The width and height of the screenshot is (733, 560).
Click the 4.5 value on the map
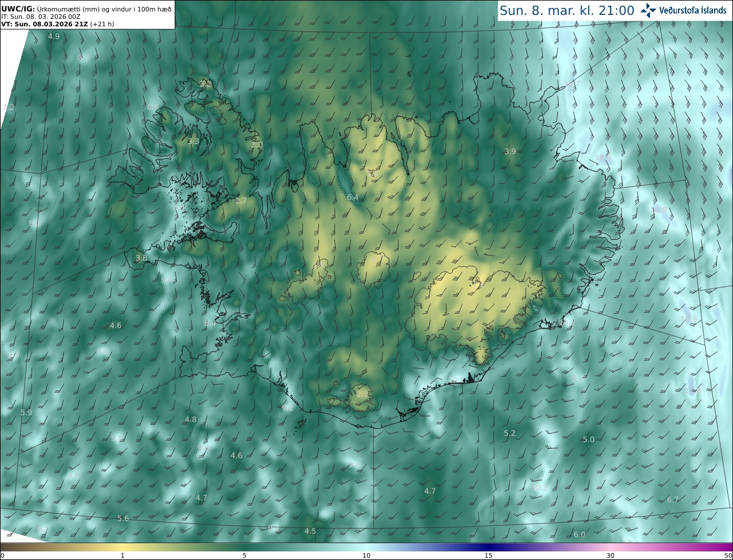coord(310,531)
